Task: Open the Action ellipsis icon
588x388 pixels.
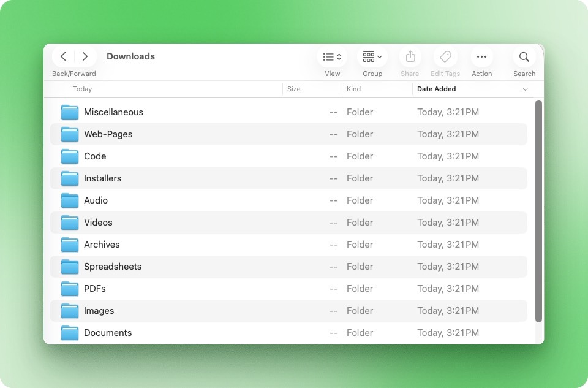Action: pos(481,56)
